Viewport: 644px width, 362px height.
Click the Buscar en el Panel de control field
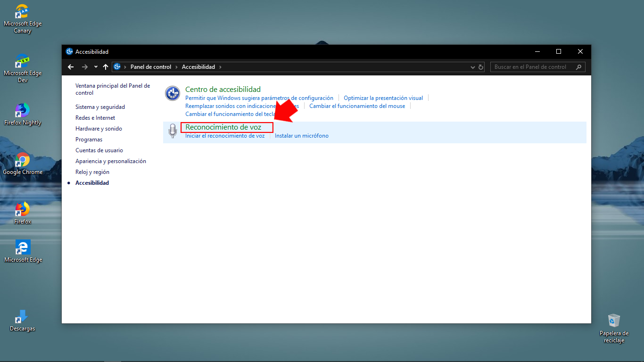click(532, 67)
